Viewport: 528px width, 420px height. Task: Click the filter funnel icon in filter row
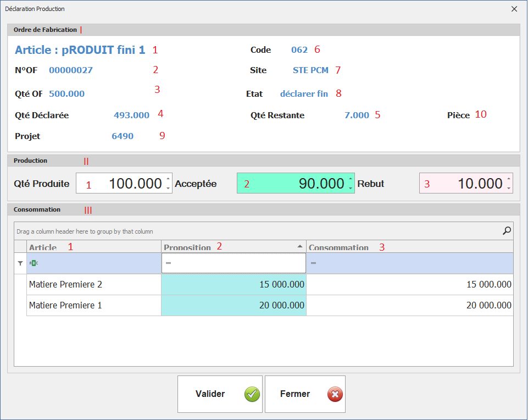click(20, 263)
